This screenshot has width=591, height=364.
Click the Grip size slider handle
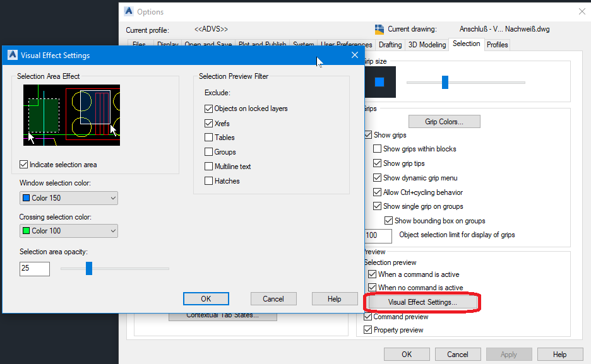click(x=445, y=82)
